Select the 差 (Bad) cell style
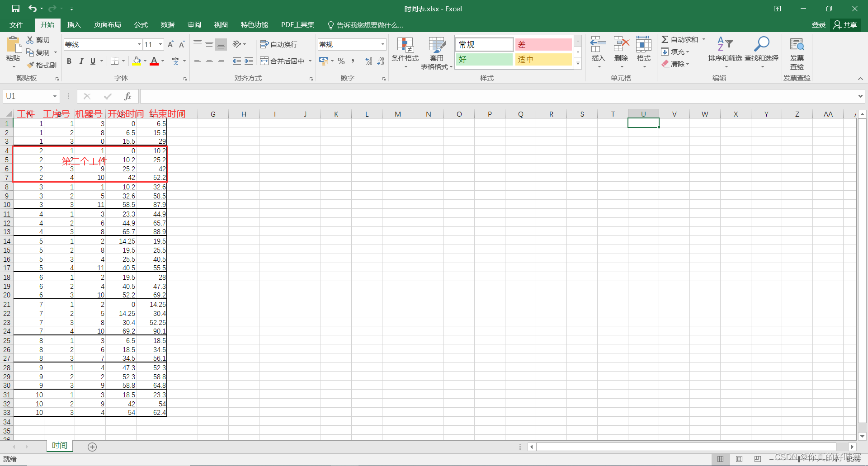 pyautogui.click(x=543, y=44)
